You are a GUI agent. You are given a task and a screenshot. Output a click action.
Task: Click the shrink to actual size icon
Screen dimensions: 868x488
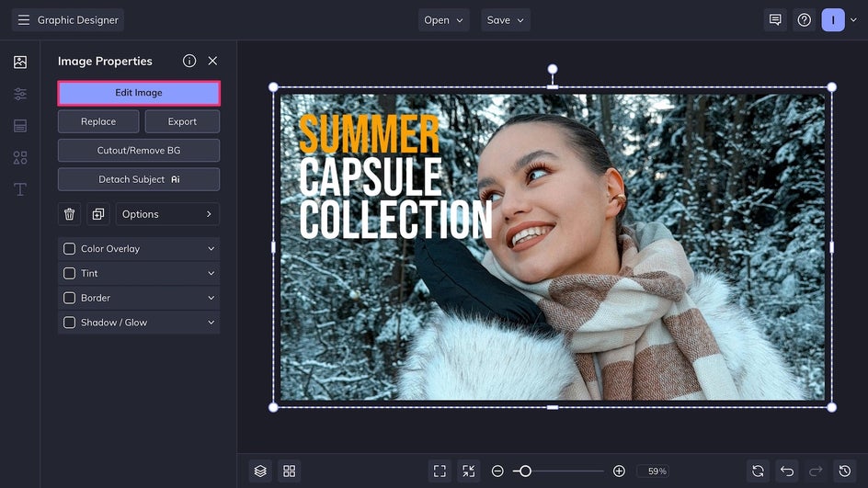tap(468, 471)
